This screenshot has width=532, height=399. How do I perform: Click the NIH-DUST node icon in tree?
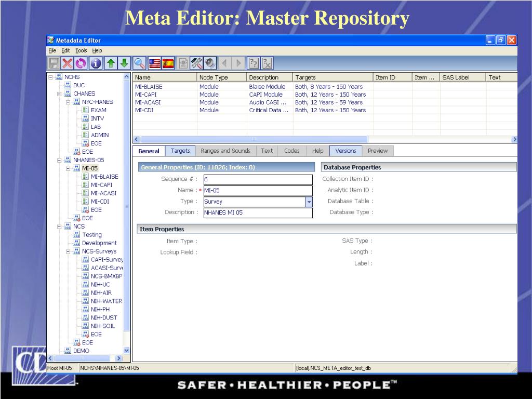click(x=85, y=317)
